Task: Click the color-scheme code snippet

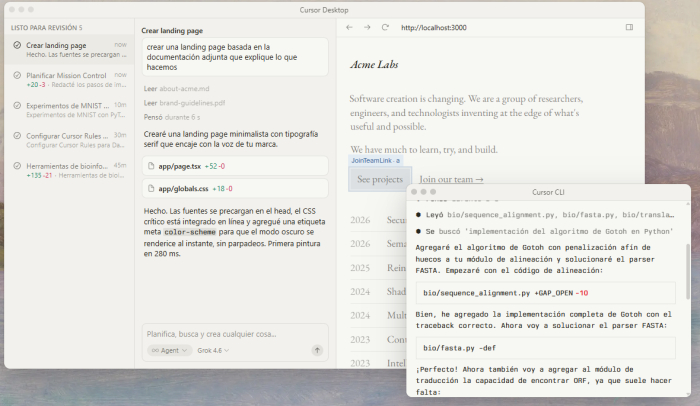Action: coord(190,232)
